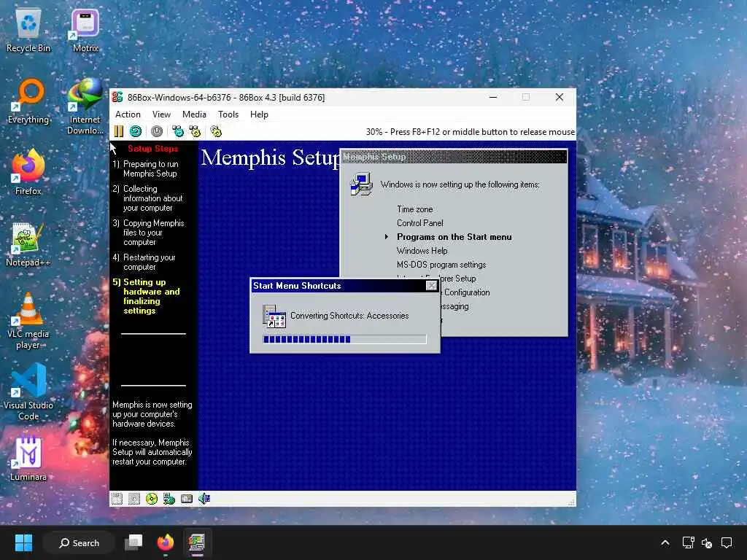
Task: Open the Media menu
Action: [x=194, y=114]
